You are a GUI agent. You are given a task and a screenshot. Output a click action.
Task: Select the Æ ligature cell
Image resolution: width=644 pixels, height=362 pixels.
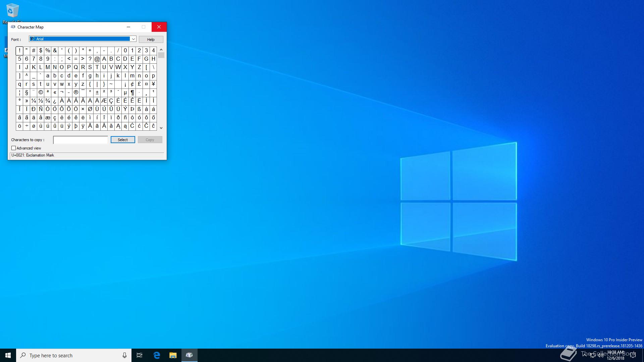[104, 101]
